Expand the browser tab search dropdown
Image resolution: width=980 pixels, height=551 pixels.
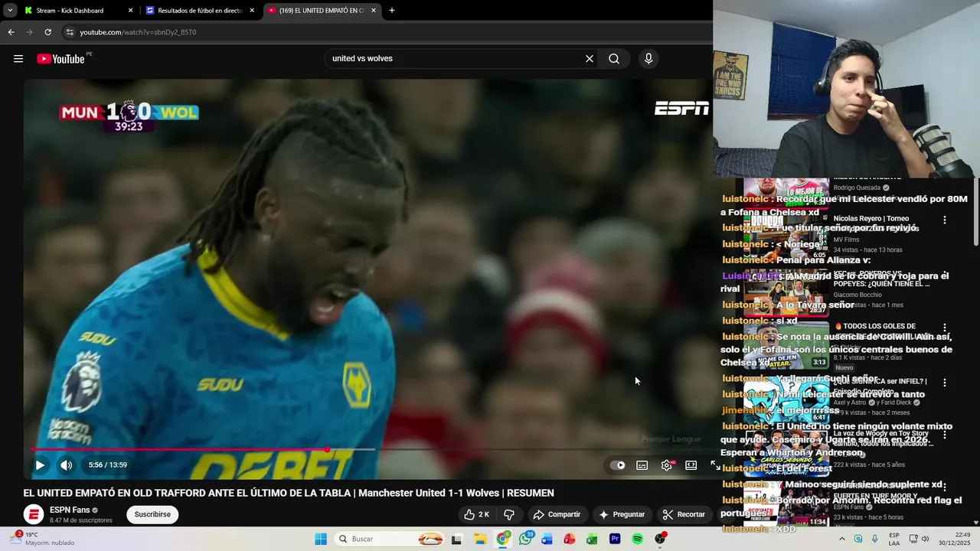pos(10,11)
